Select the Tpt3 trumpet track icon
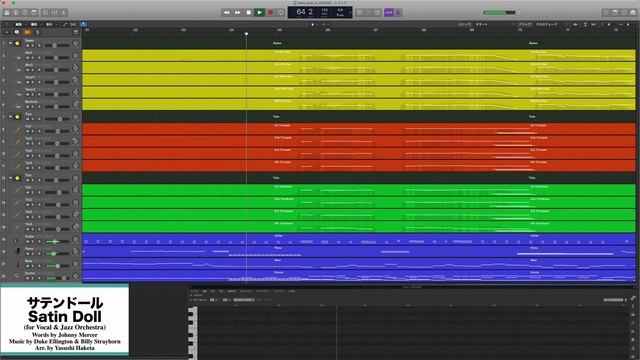 pyautogui.click(x=18, y=154)
